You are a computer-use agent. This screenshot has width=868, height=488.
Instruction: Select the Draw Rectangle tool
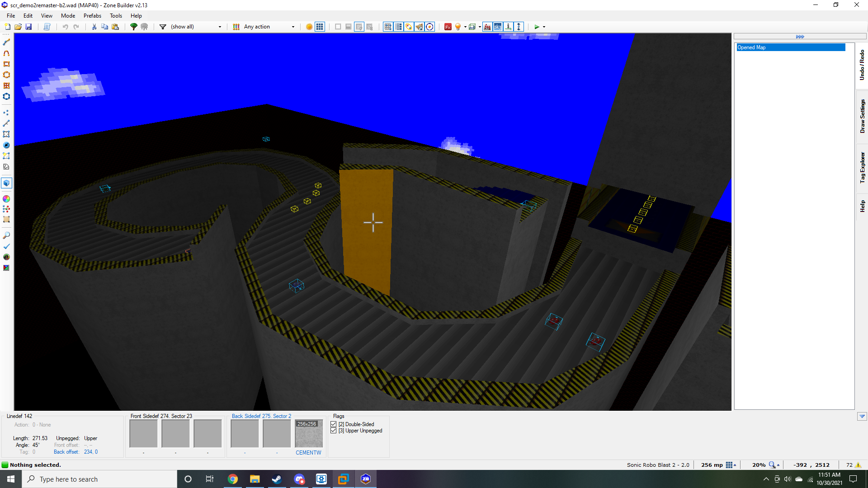(6, 64)
